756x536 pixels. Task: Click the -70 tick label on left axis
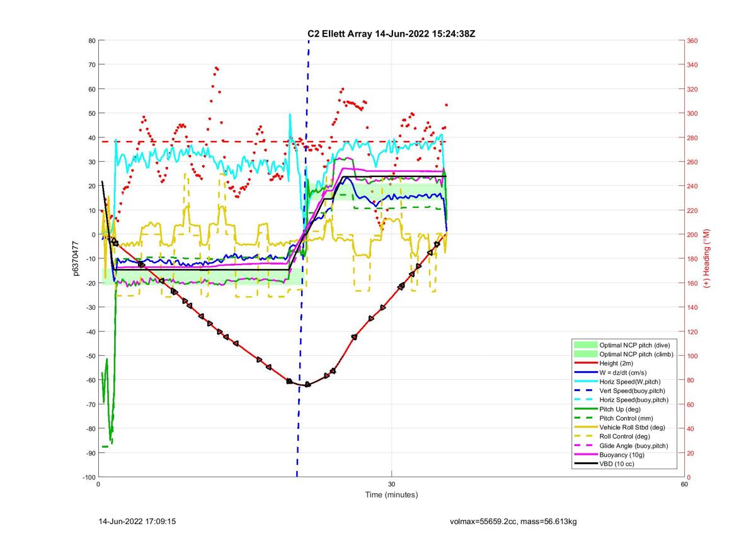(x=90, y=404)
